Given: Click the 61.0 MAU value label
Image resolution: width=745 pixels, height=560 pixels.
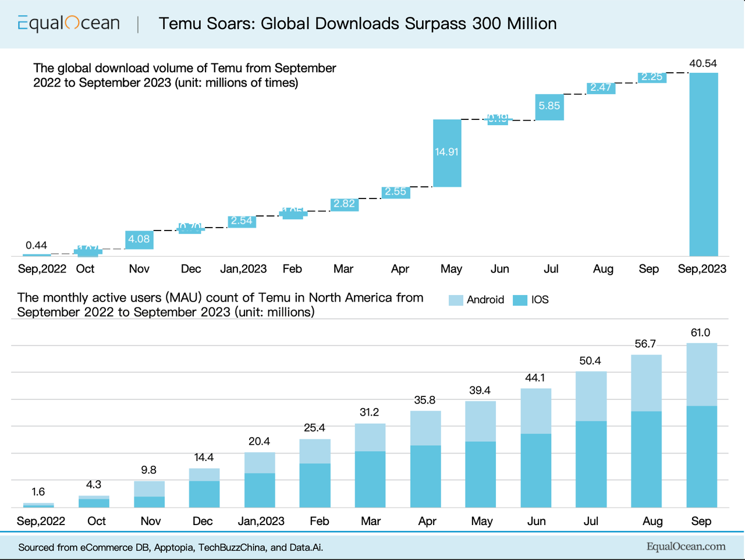Looking at the screenshot, I should click(x=700, y=332).
